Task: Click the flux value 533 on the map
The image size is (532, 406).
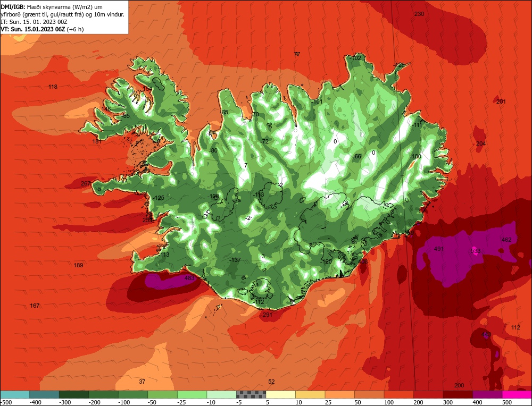Action: pyautogui.click(x=476, y=251)
